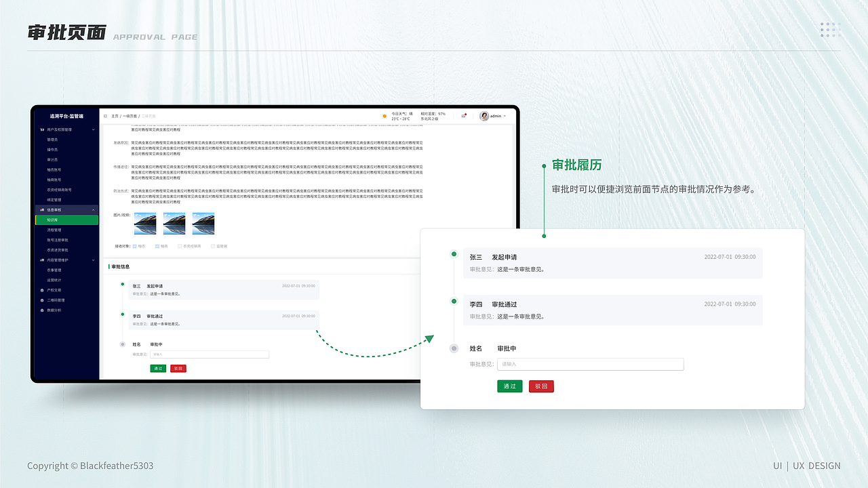Open the admin account dropdown
The height and width of the screenshot is (488, 868).
pos(493,115)
